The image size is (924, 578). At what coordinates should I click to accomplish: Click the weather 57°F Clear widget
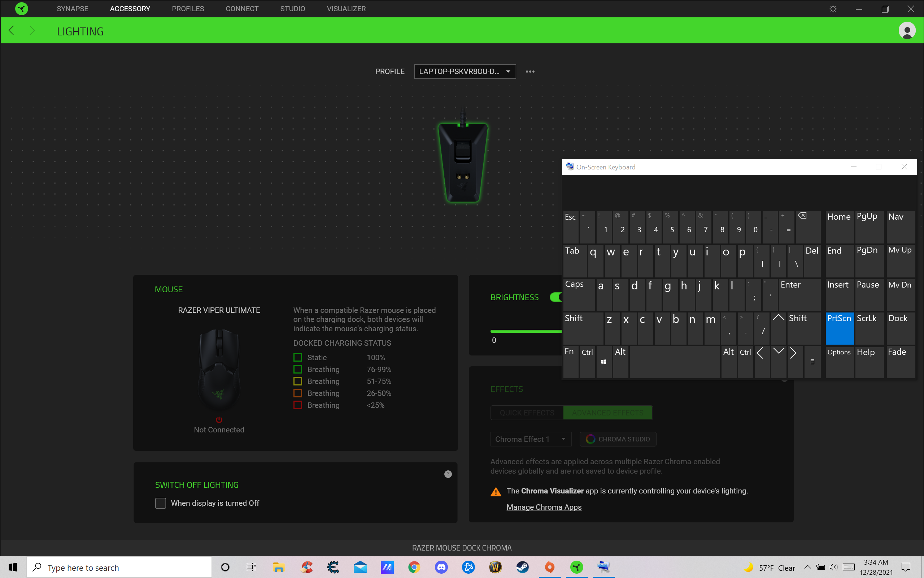pyautogui.click(x=770, y=567)
